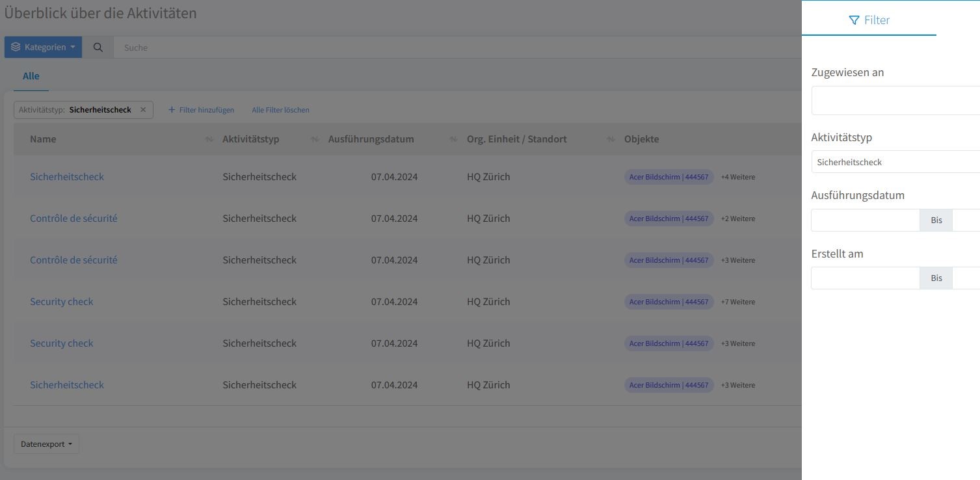Click the plus icon of Filter hinzufügen
This screenshot has height=480, width=980.
click(x=172, y=110)
